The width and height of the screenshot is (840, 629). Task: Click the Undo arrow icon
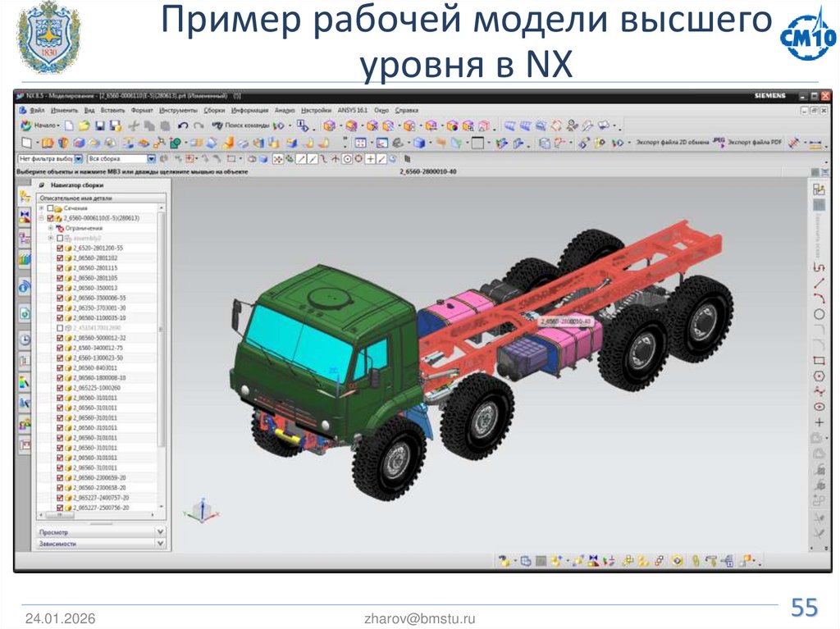[x=182, y=125]
